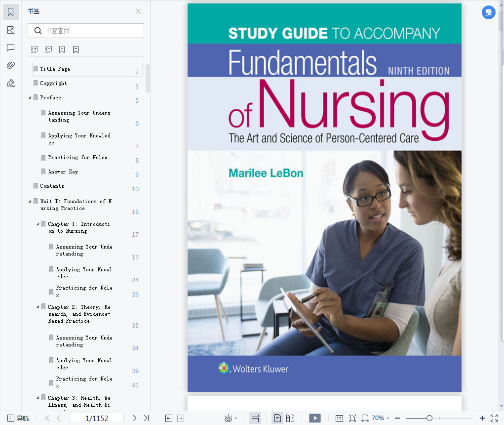The image size is (504, 425).
Task: Collapse the Chapter 2 bookmark tree
Action: click(38, 307)
